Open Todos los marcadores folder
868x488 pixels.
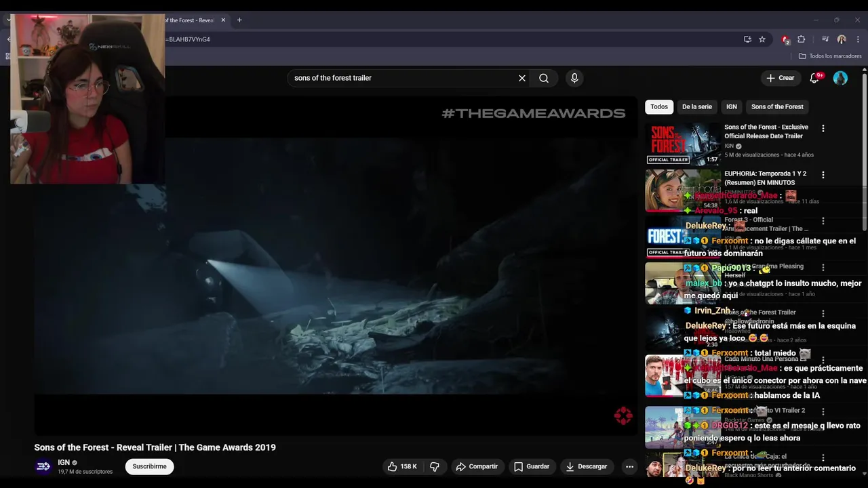[x=830, y=56]
